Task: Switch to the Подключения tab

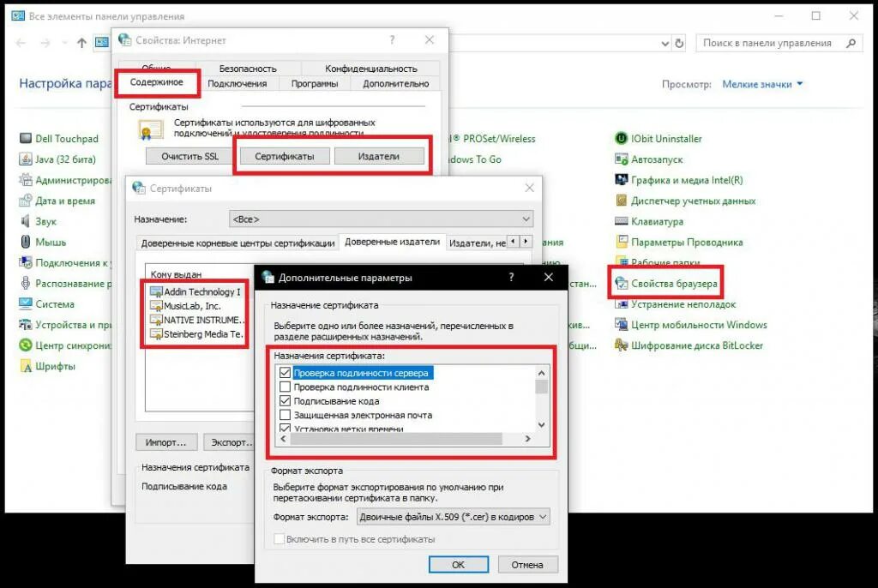Action: pyautogui.click(x=238, y=83)
